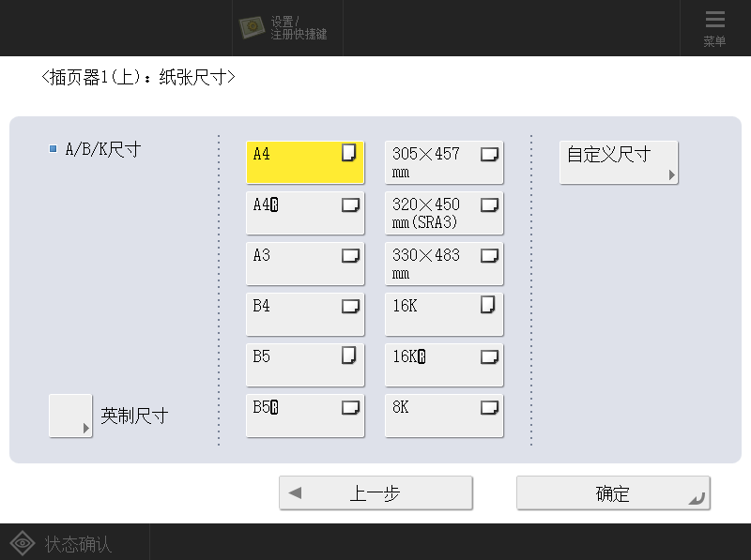
Task: Expand the custom size (自定义尺寸) options
Action: (618, 162)
